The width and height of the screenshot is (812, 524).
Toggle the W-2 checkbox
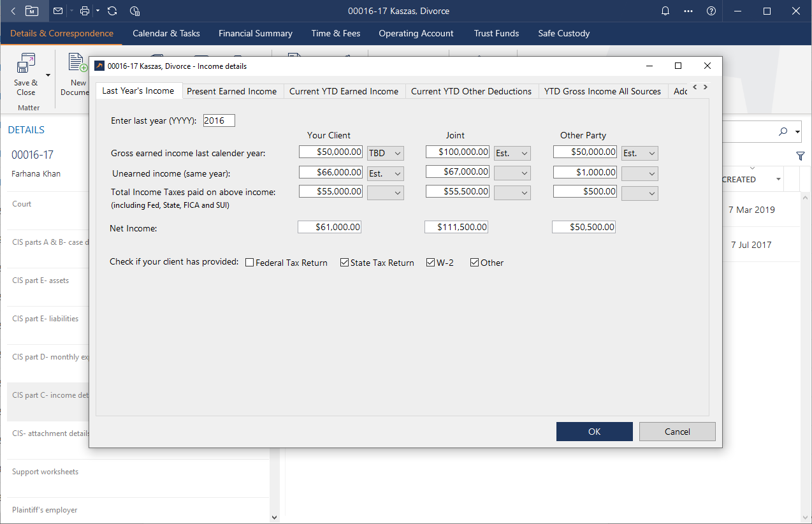tap(430, 263)
